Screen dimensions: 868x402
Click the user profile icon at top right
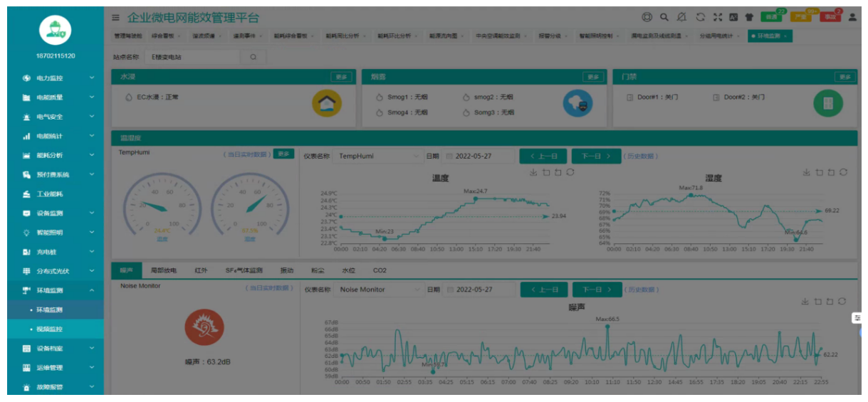click(x=852, y=17)
